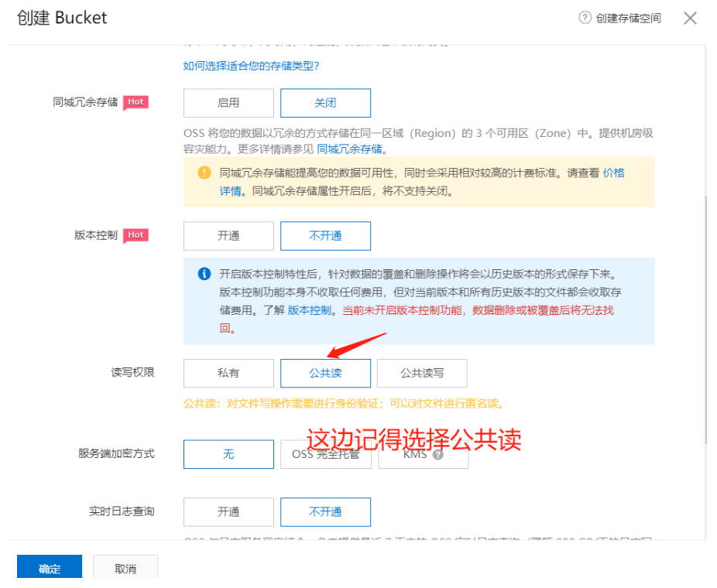This screenshot has height=588, width=717.
Task: Click the OSS redundancy description paragraph
Action: point(418,141)
